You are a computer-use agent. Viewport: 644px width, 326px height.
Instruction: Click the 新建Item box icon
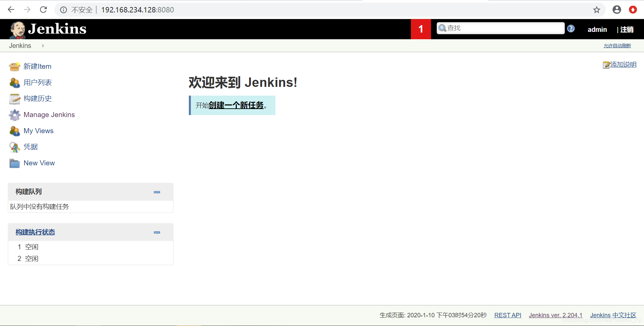coord(14,66)
